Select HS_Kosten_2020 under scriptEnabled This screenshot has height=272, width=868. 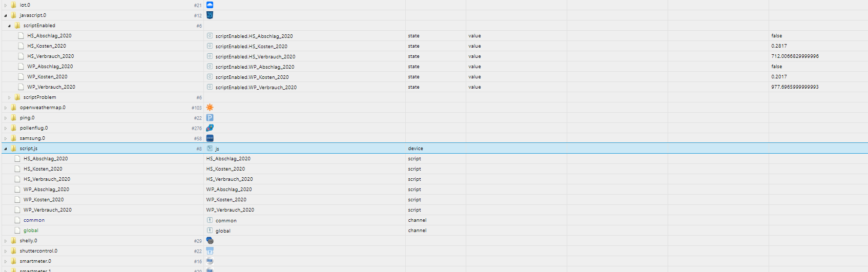tap(47, 46)
